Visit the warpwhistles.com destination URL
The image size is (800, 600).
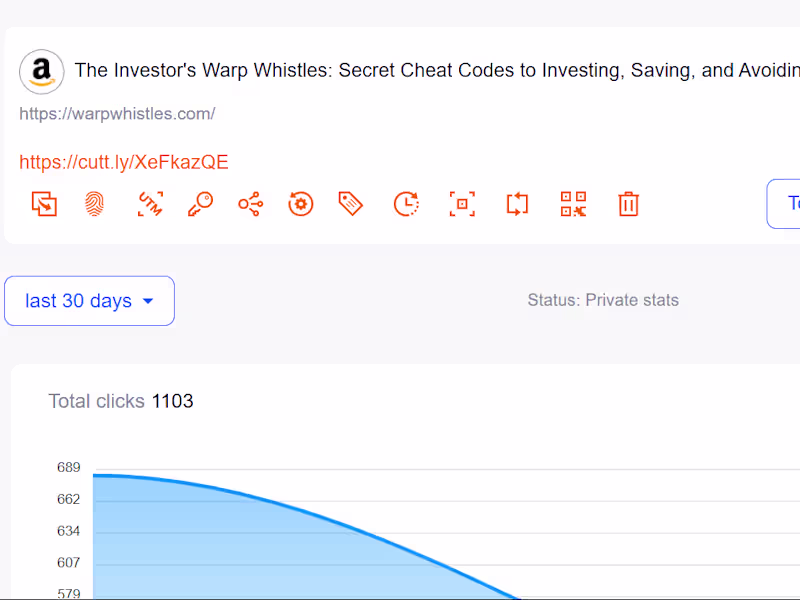117,113
